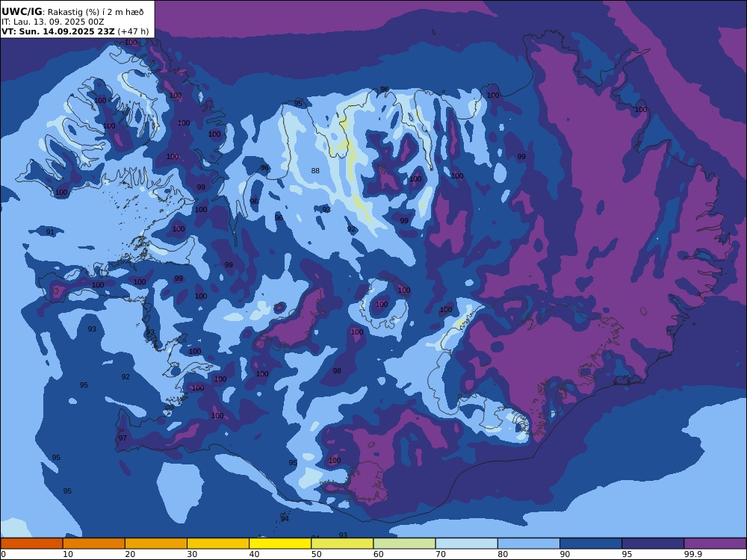
Task: Click the 90–95 medium blue legend swatch
Action: (591, 544)
